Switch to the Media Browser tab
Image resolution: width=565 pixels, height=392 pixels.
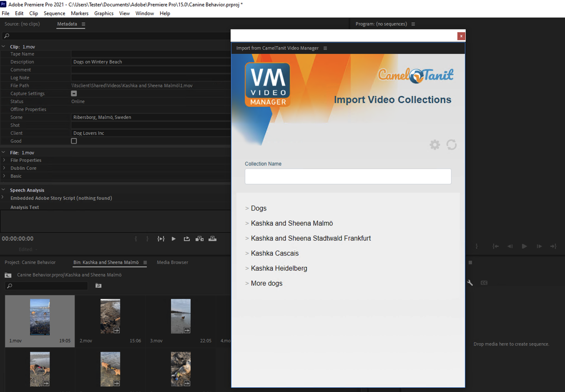[x=172, y=263]
